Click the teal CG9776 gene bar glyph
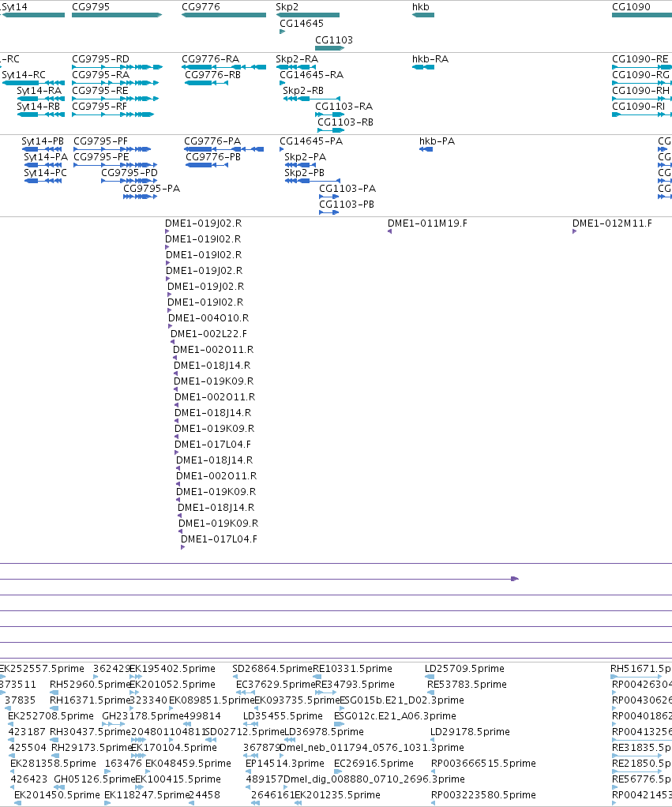The width and height of the screenshot is (672, 807). (x=223, y=15)
